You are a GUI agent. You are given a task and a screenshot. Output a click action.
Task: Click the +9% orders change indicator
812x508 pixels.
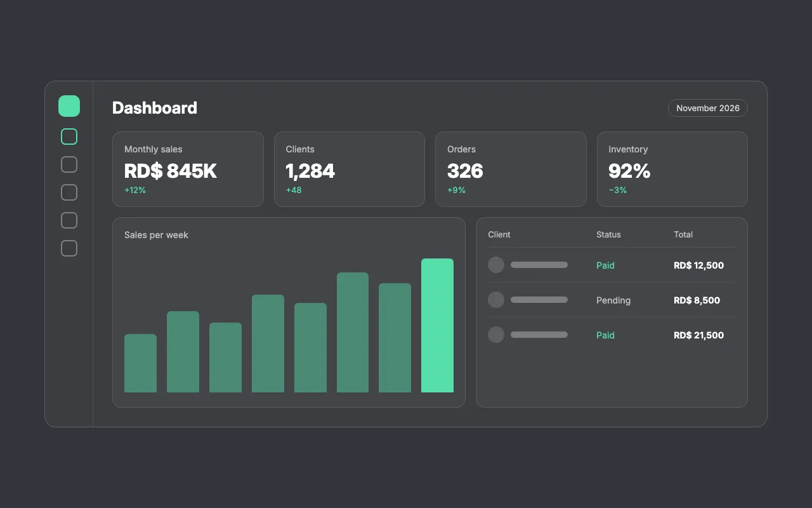[x=456, y=190]
